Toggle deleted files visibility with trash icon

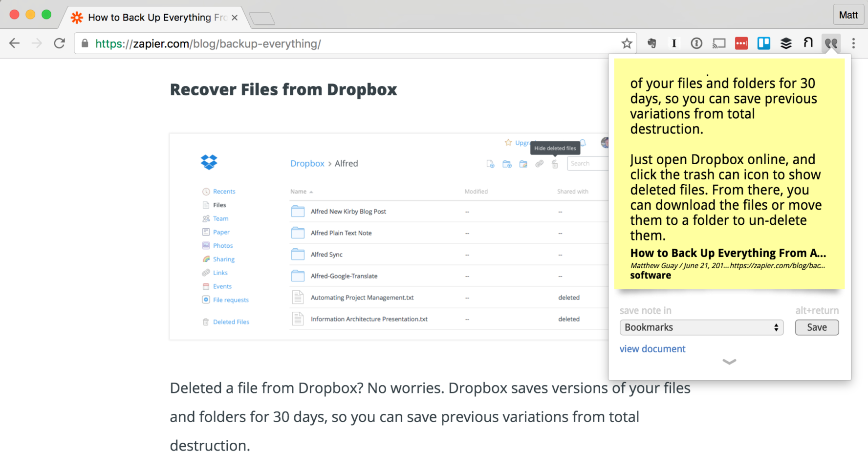point(555,165)
